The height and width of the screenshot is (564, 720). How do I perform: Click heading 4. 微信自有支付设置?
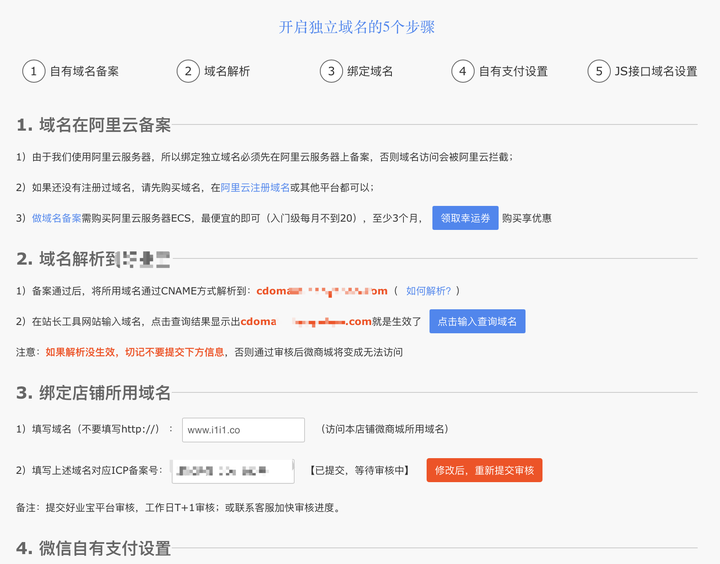[94, 548]
